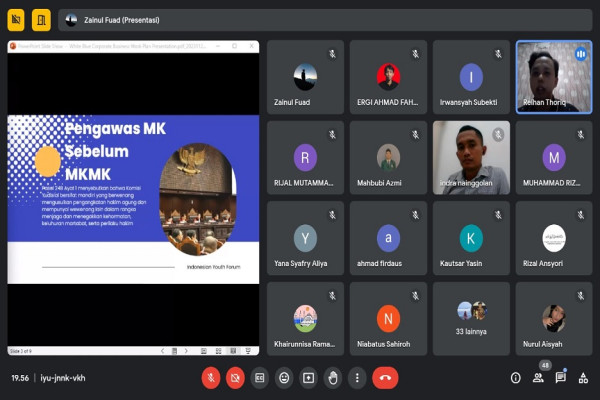The height and width of the screenshot is (400, 600).
Task: Select Khairunnisa Rama... participant tile
Action: click(x=305, y=319)
